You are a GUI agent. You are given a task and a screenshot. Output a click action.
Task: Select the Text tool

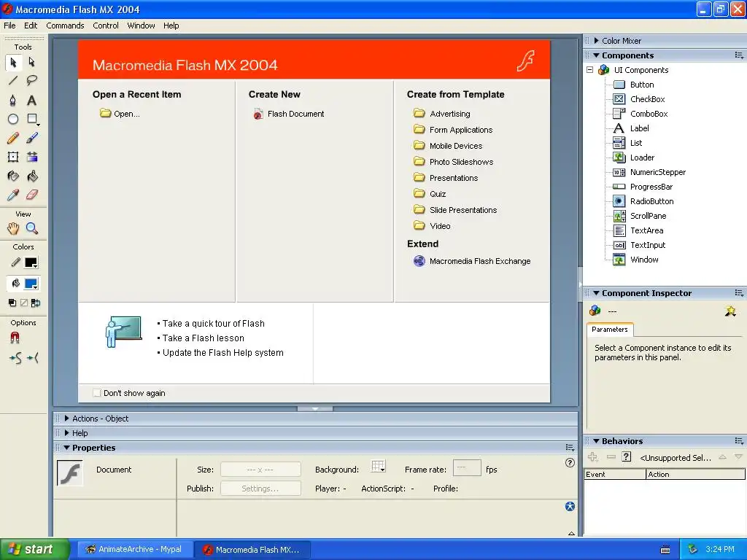coord(32,100)
